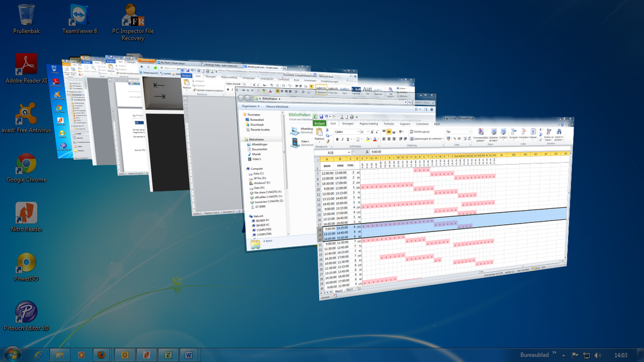Toggle center horizontal alignment in Excel
This screenshot has height=362, width=644.
tap(389, 138)
